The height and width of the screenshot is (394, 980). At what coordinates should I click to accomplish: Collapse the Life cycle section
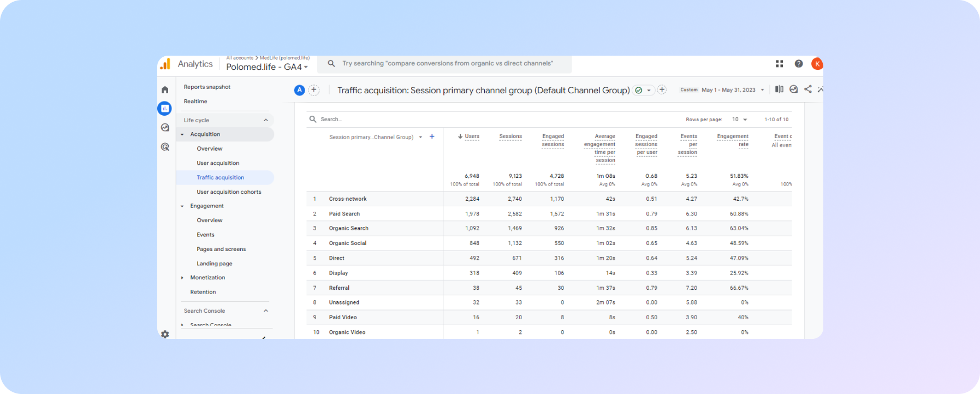[x=266, y=120]
